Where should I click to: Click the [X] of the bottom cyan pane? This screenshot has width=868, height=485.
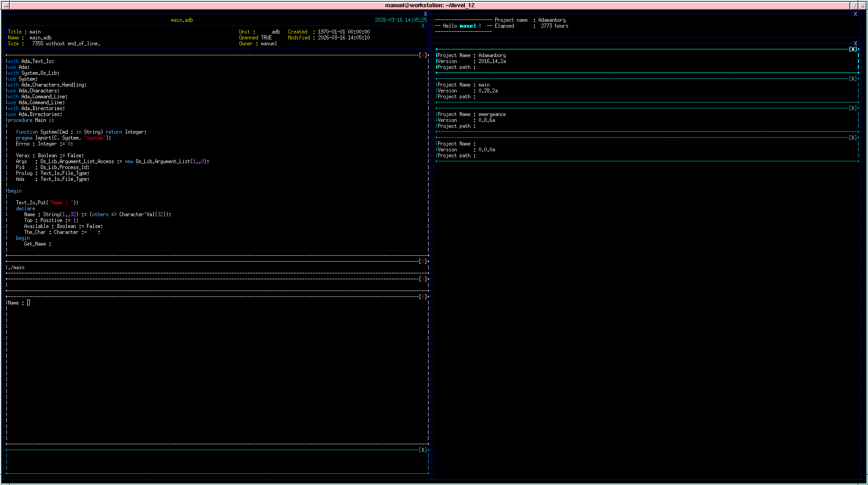[x=423, y=450]
